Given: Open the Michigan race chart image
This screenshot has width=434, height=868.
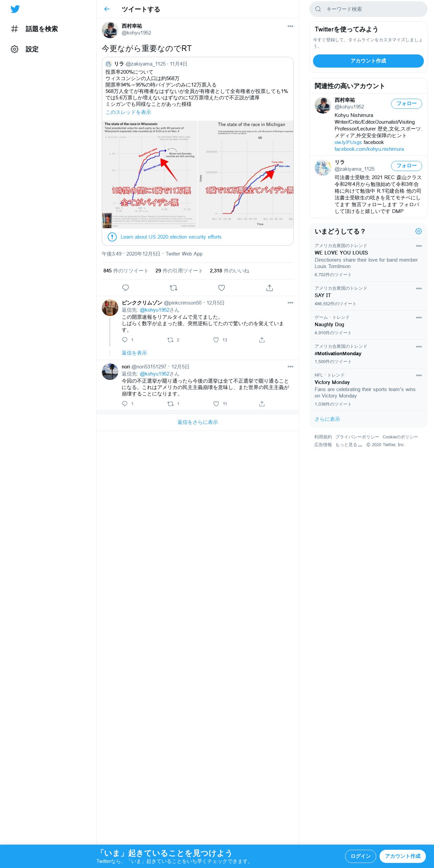Looking at the screenshot, I should click(x=246, y=174).
